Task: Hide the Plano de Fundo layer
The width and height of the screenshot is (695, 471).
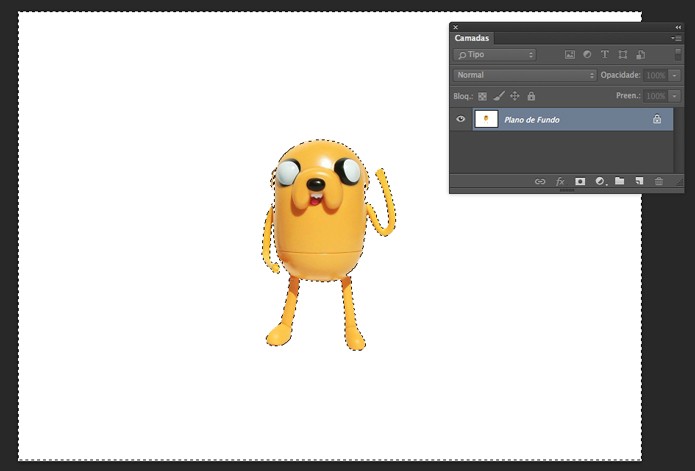Action: 461,119
